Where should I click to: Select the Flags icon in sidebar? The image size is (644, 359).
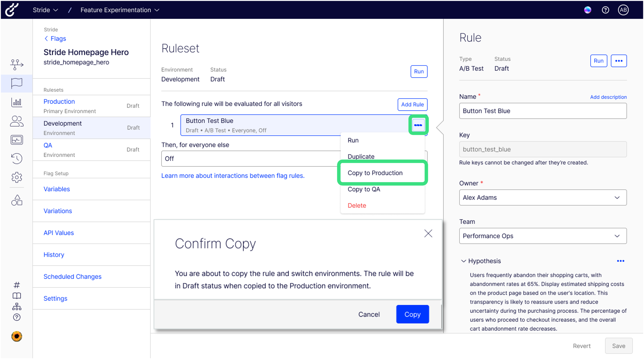16,83
